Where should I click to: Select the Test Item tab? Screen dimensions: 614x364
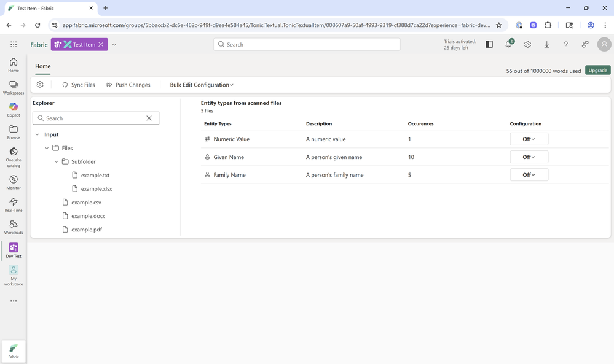click(79, 45)
